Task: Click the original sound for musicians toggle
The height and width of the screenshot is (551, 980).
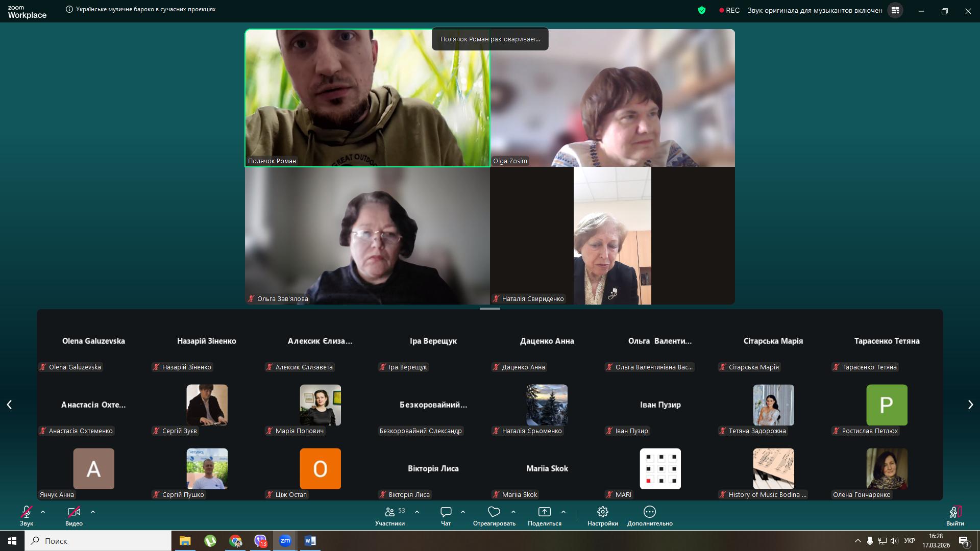Action: (x=815, y=10)
